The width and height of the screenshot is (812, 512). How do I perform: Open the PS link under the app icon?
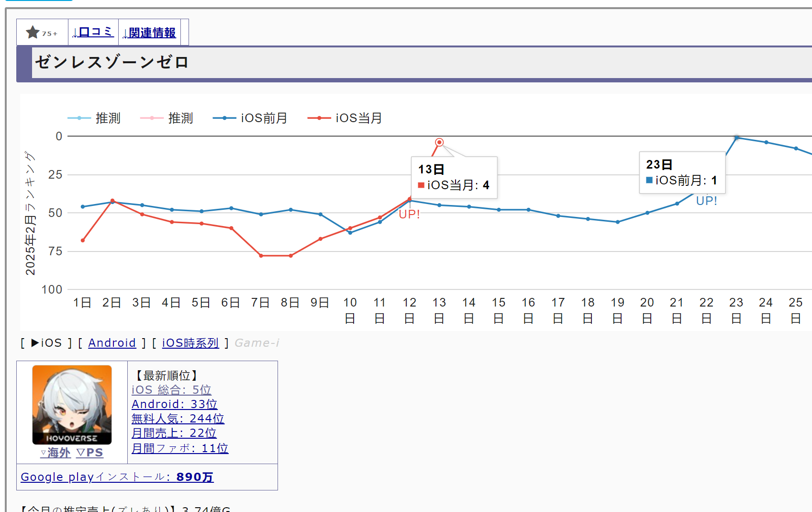click(90, 453)
